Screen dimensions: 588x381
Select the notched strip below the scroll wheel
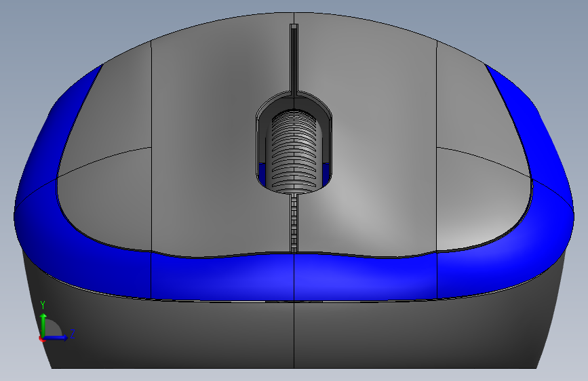(294, 223)
